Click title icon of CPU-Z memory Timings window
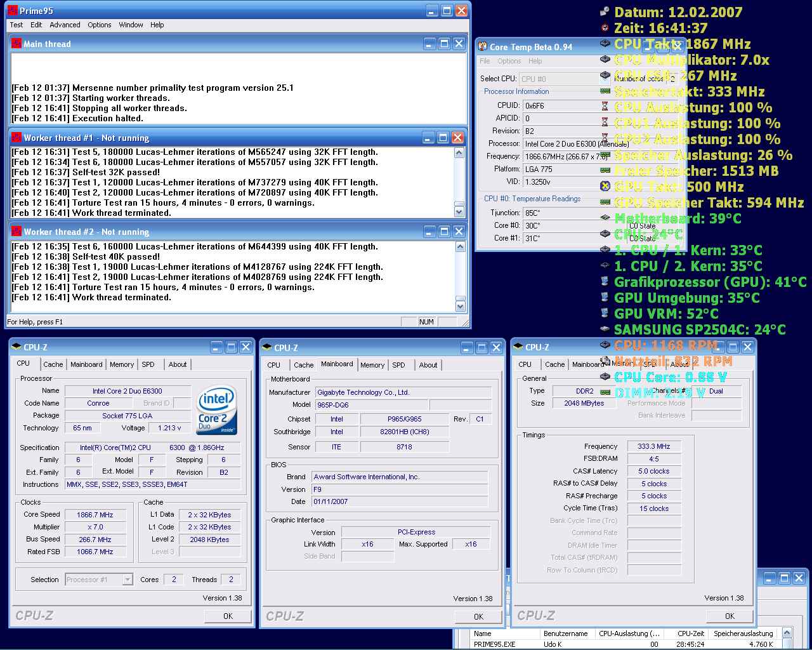Screen dimensions: 812x650 pyautogui.click(x=519, y=347)
